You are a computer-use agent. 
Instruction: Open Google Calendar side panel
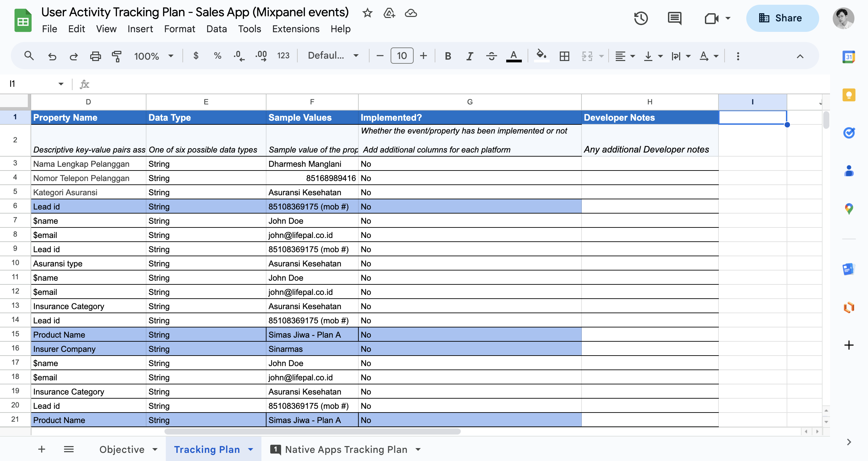(849, 57)
